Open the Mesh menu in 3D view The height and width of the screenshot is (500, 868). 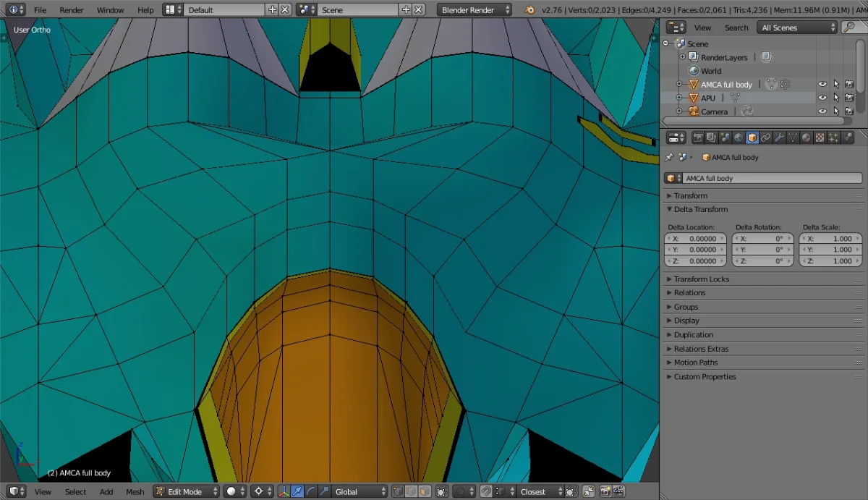point(135,492)
